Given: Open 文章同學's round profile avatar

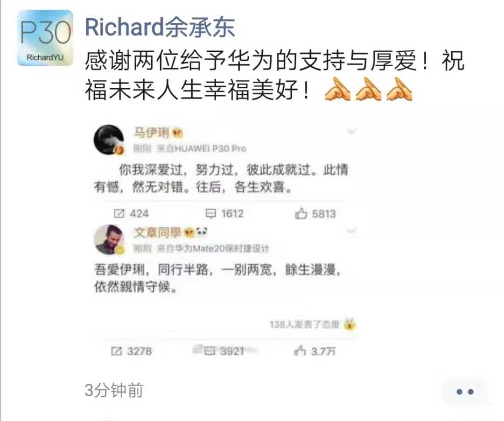Looking at the screenshot, I should click(109, 240).
